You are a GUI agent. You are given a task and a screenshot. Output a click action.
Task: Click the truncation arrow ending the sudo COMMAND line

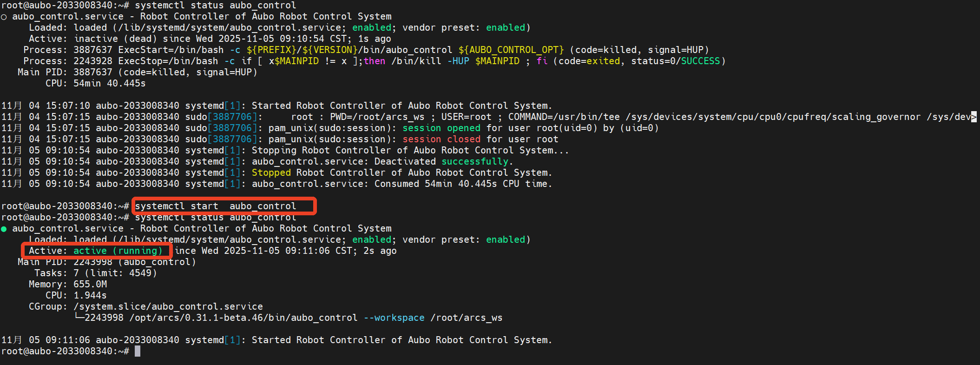[973, 117]
